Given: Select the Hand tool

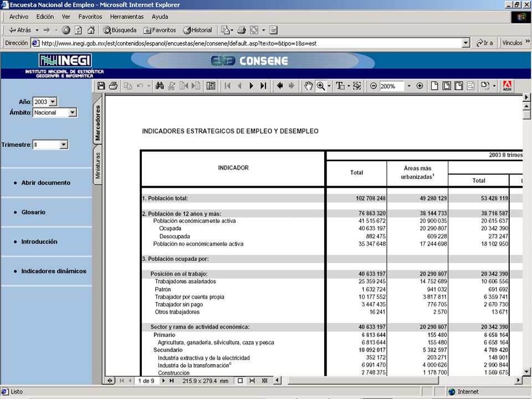Looking at the screenshot, I should click(x=308, y=86).
